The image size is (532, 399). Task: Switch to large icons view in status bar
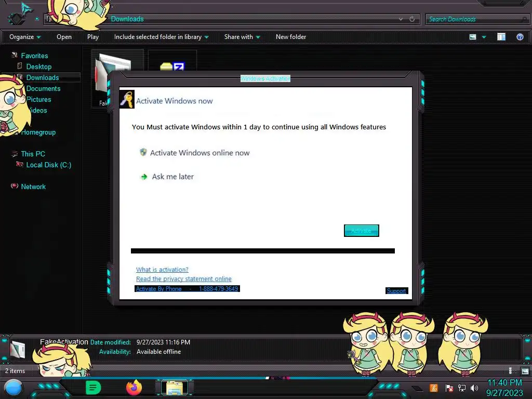tap(525, 371)
